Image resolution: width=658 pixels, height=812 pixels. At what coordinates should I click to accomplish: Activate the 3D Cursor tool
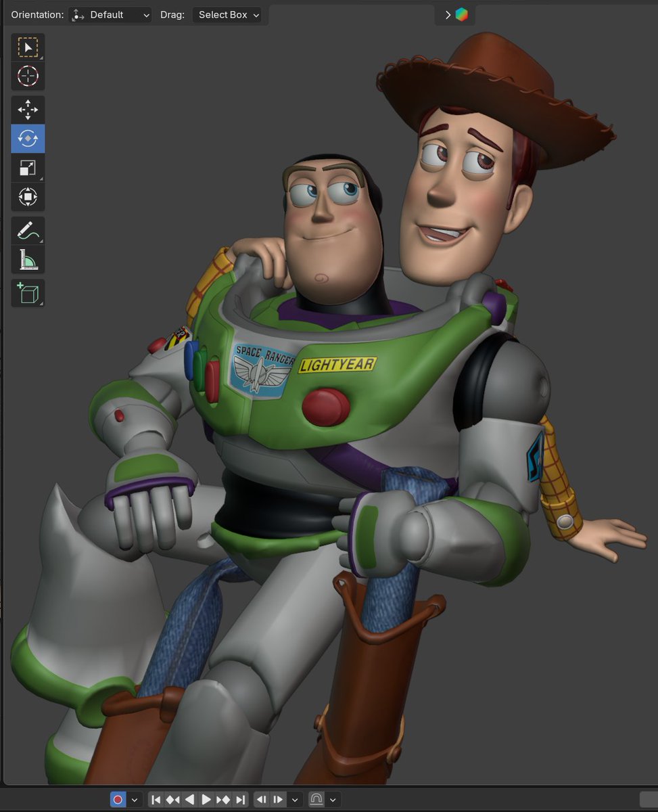(x=28, y=76)
